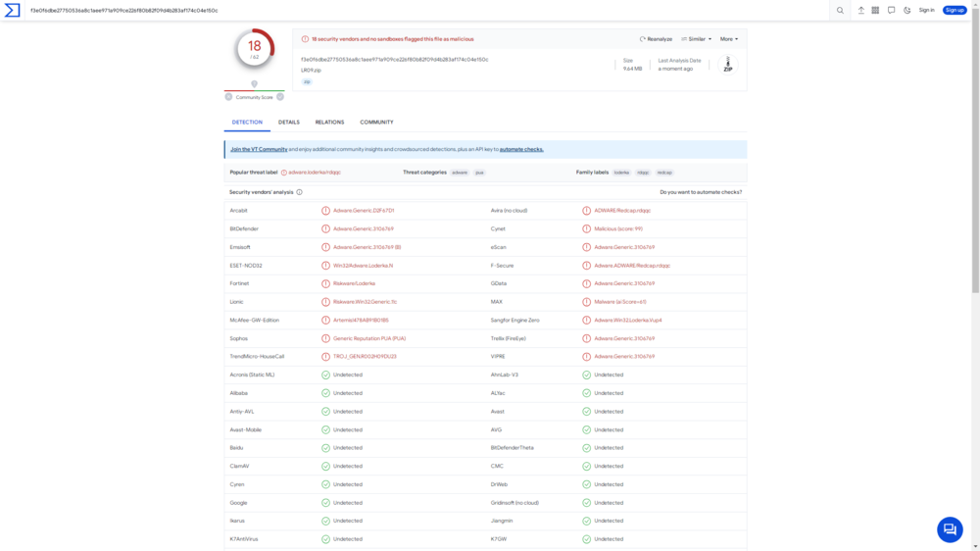Open the upload file icon

point(861,11)
